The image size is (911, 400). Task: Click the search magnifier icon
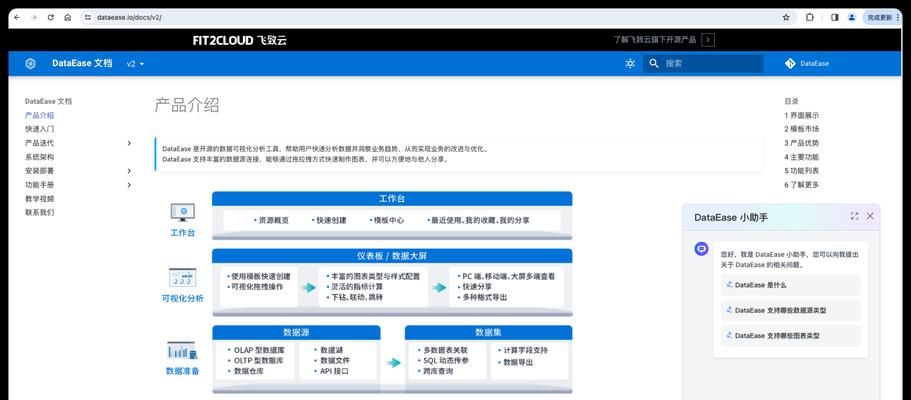pyautogui.click(x=654, y=63)
